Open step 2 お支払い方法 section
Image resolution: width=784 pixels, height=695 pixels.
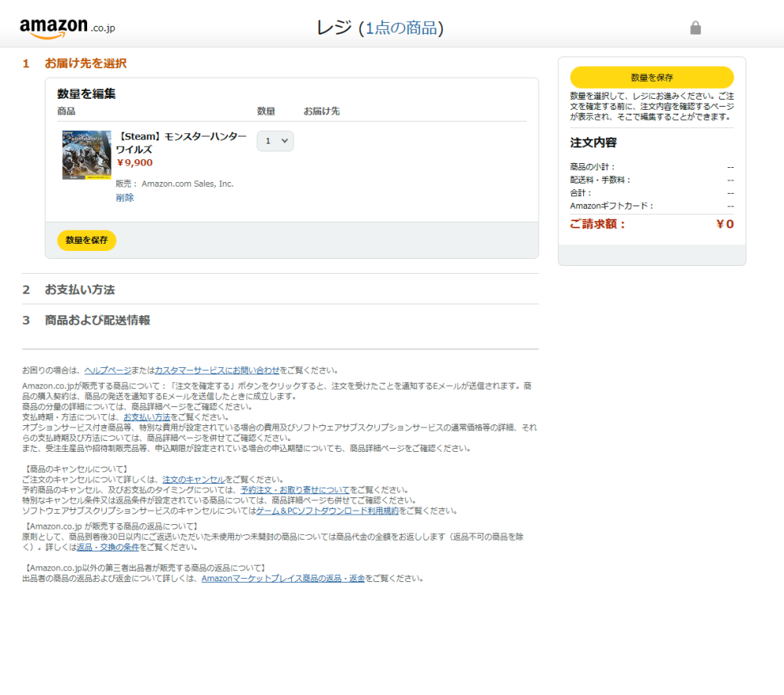tap(79, 289)
